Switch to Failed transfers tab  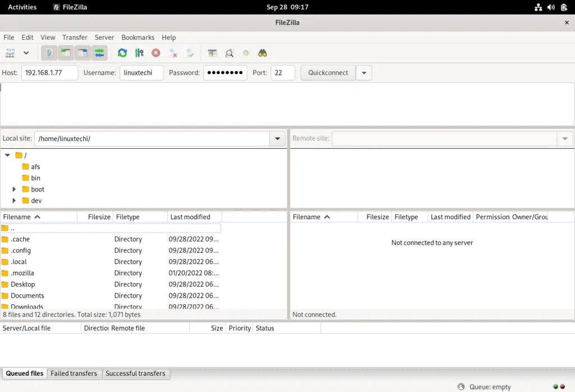(74, 373)
